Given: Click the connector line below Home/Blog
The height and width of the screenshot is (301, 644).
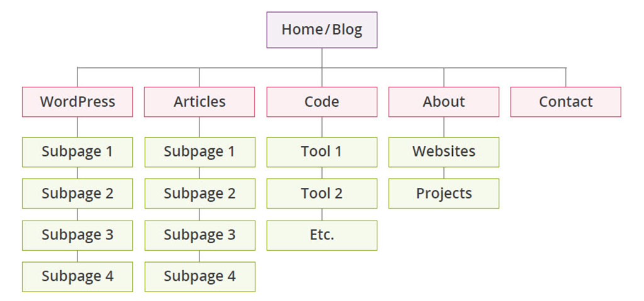Looking at the screenshot, I should coord(321,58).
